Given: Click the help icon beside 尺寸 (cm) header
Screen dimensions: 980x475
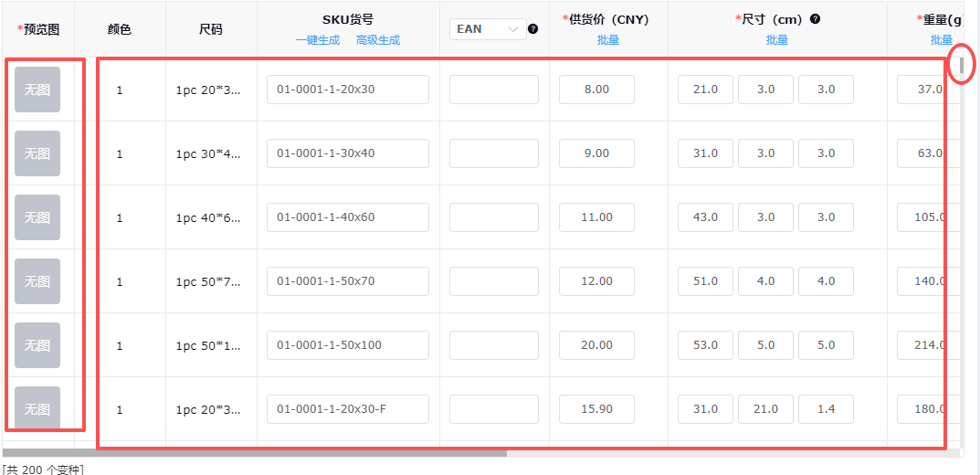Looking at the screenshot, I should (815, 19).
